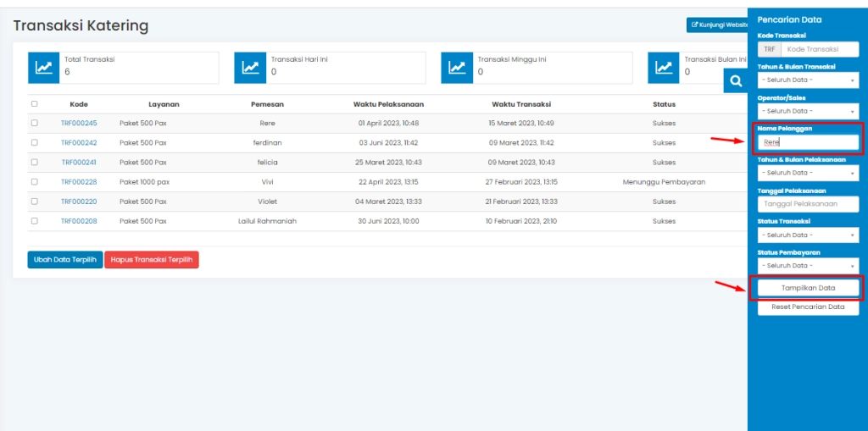Open the Tahun & Bulan Transaksi dropdown
Image resolution: width=868 pixels, height=431 pixels.
point(808,80)
